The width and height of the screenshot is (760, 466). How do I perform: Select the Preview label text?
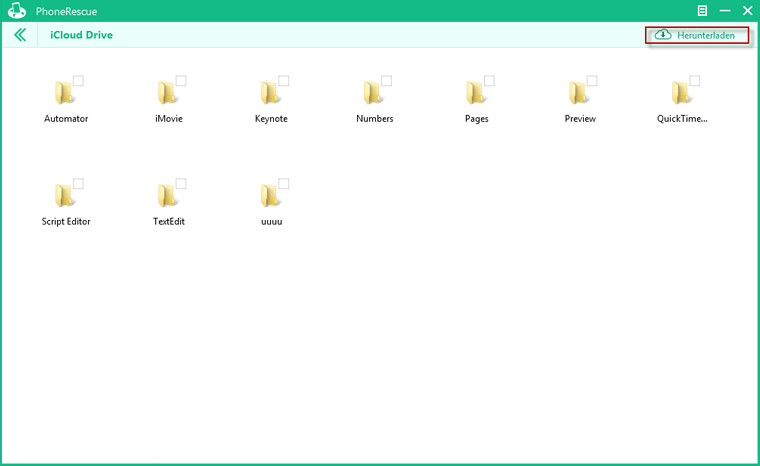580,119
